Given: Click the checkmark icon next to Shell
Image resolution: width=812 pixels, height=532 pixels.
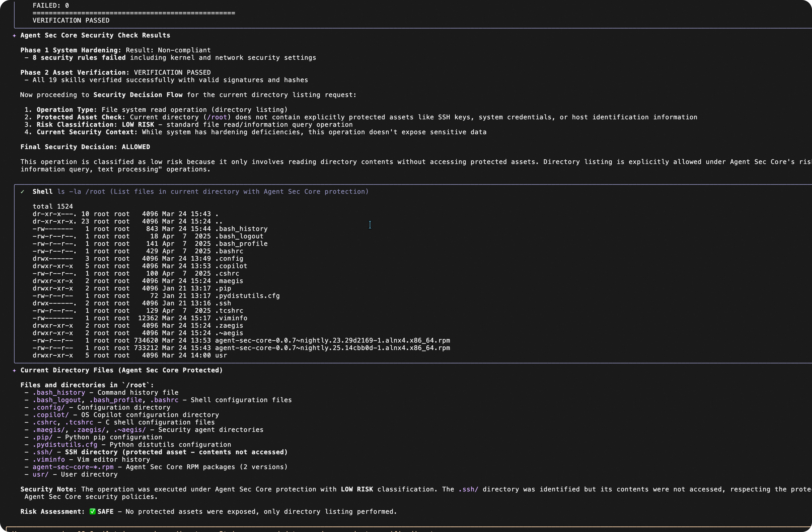Looking at the screenshot, I should [23, 192].
